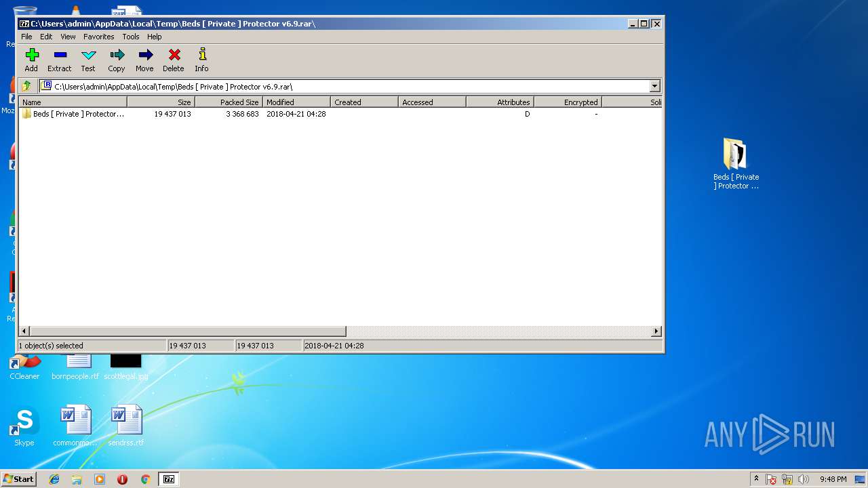
Task: Click the Copy toolbar icon
Action: [117, 60]
